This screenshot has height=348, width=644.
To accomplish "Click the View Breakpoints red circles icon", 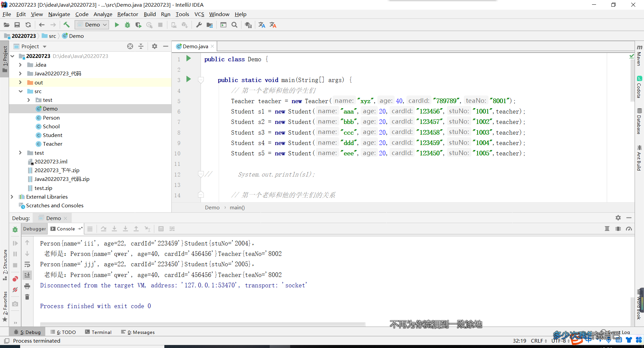I will (x=15, y=279).
